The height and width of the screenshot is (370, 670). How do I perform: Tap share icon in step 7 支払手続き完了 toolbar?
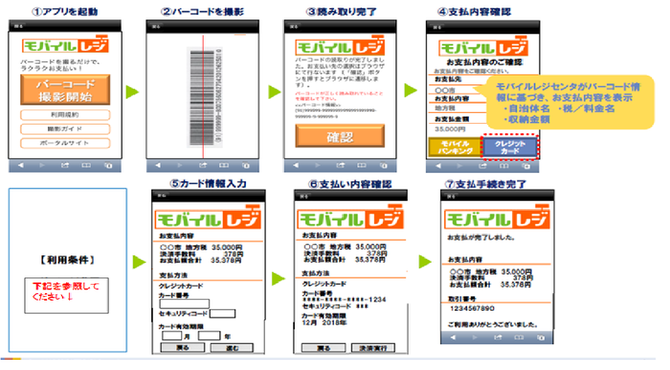pos(497,337)
